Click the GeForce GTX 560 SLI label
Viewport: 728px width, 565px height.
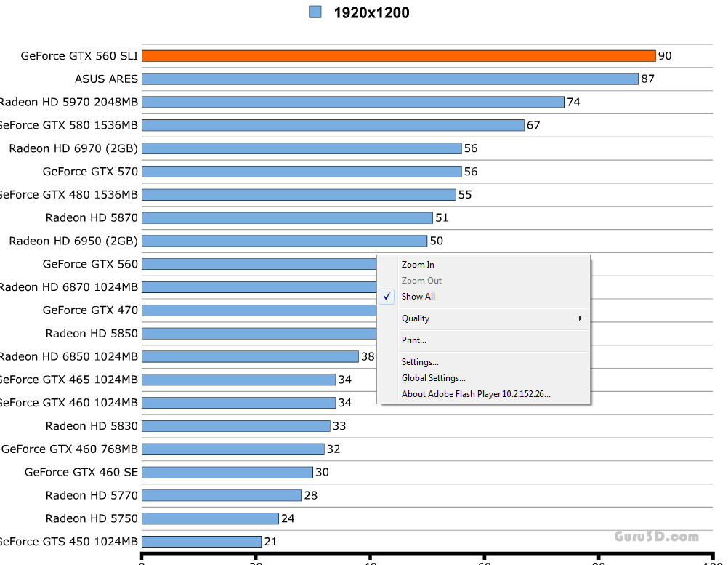point(79,56)
